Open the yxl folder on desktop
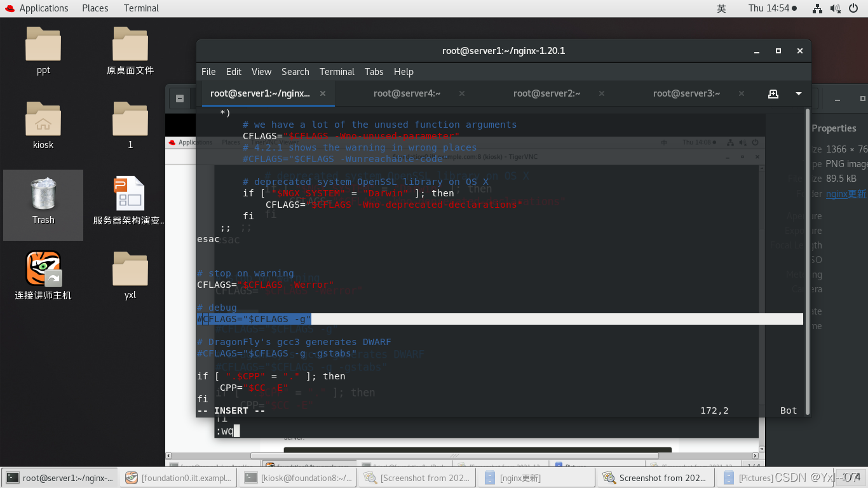The width and height of the screenshot is (868, 488). click(x=130, y=276)
